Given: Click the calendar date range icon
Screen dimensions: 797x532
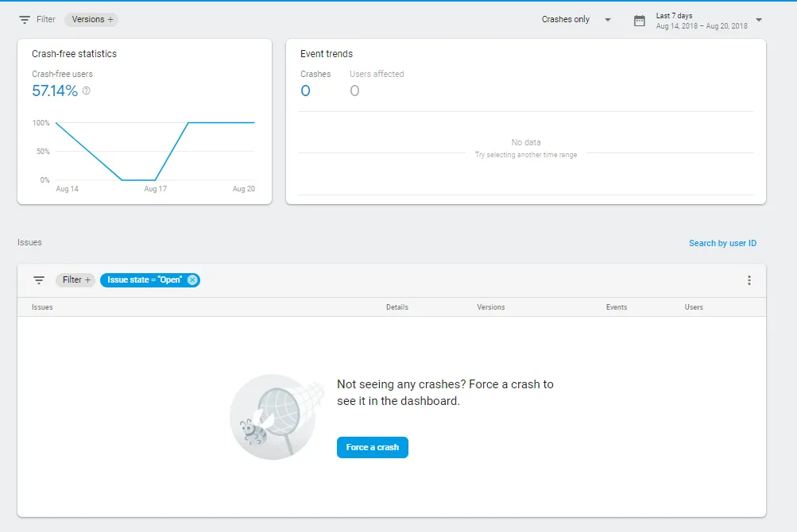Looking at the screenshot, I should [640, 21].
